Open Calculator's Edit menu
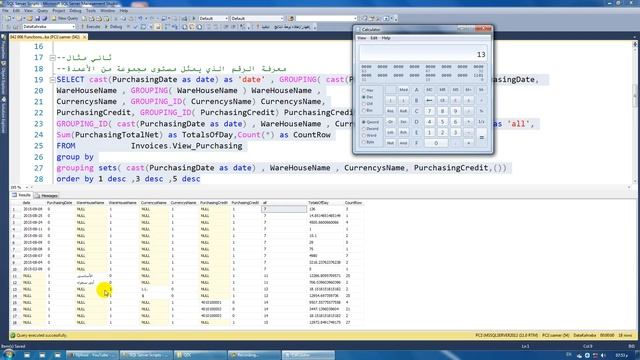Viewport: 640px width, 360px height. 374,38
